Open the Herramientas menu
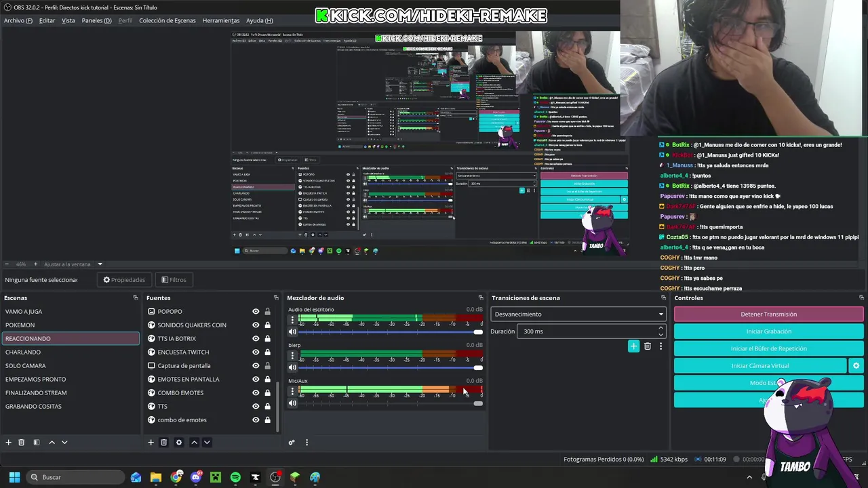 point(221,20)
